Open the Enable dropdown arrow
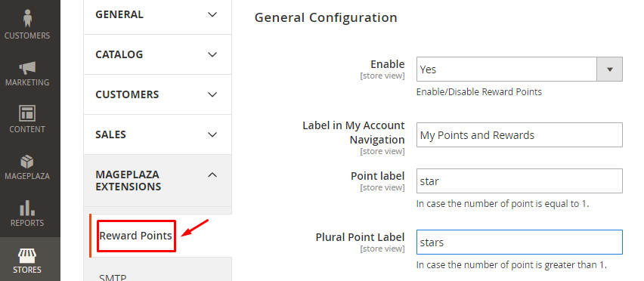 tap(609, 69)
